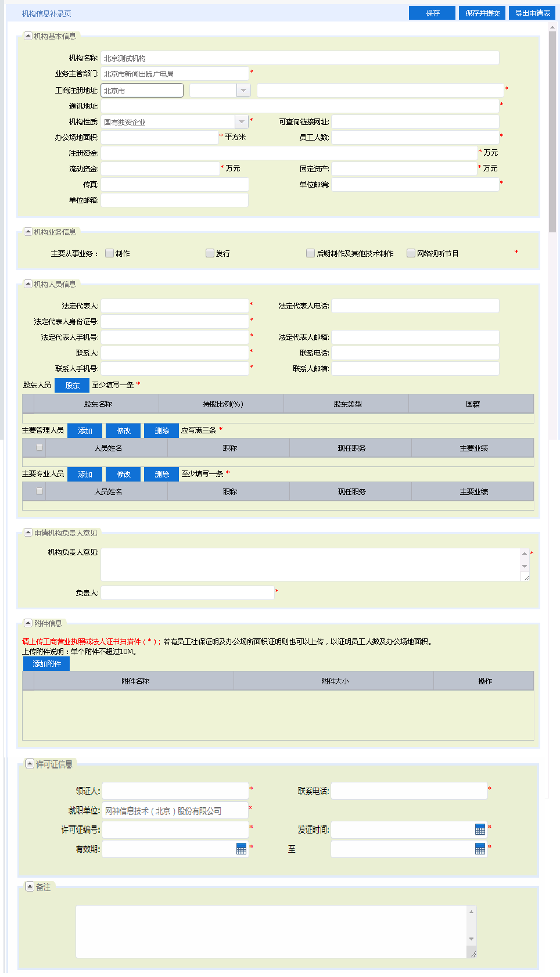Click the 法定代表人身份证号 field
Image resolution: width=560 pixels, height=977 pixels.
click(x=175, y=321)
